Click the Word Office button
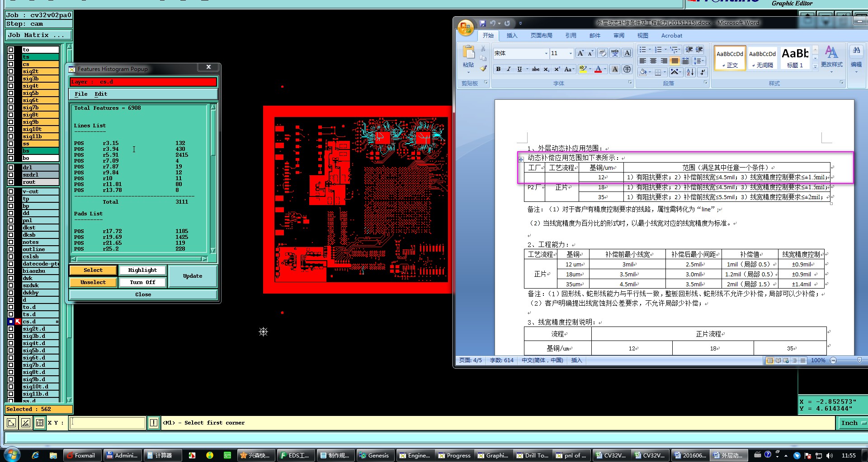The image size is (868, 462). click(466, 28)
